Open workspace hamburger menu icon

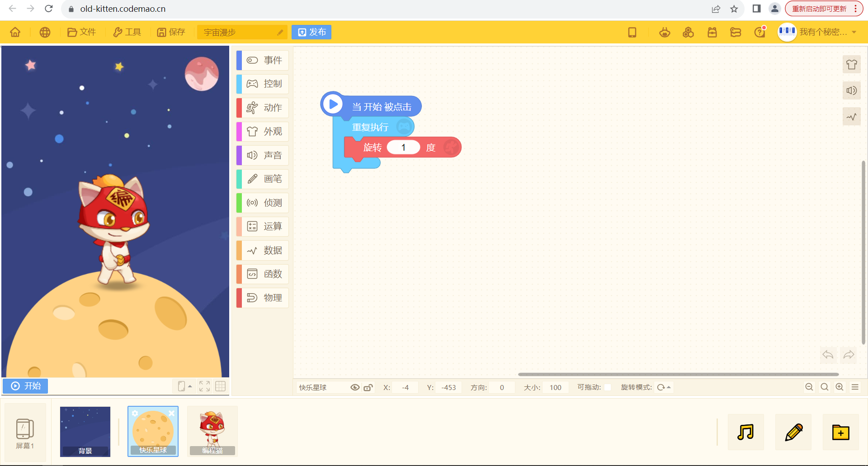point(855,387)
